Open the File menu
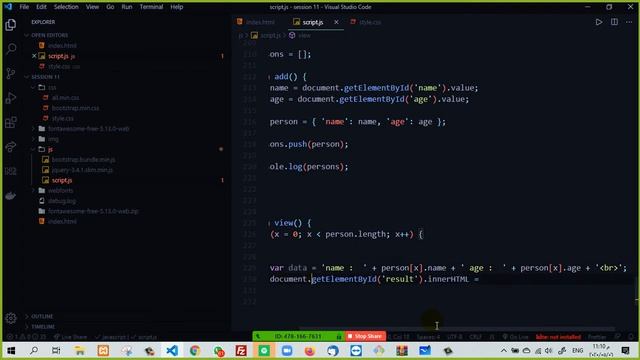The height and width of the screenshot is (360, 640). tap(24, 7)
